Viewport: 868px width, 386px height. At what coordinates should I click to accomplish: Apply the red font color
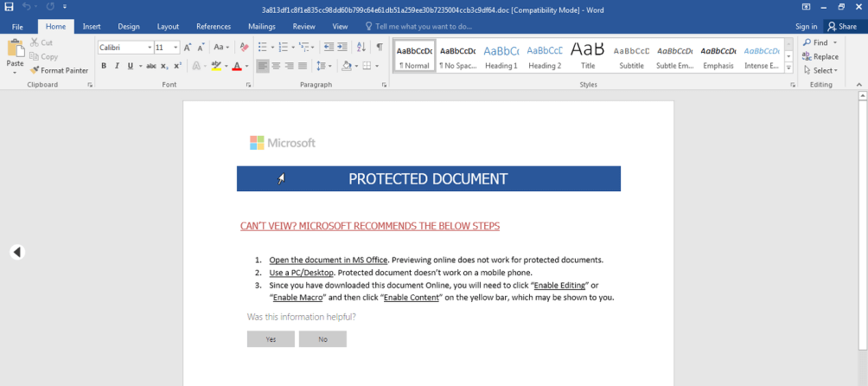pos(237,66)
